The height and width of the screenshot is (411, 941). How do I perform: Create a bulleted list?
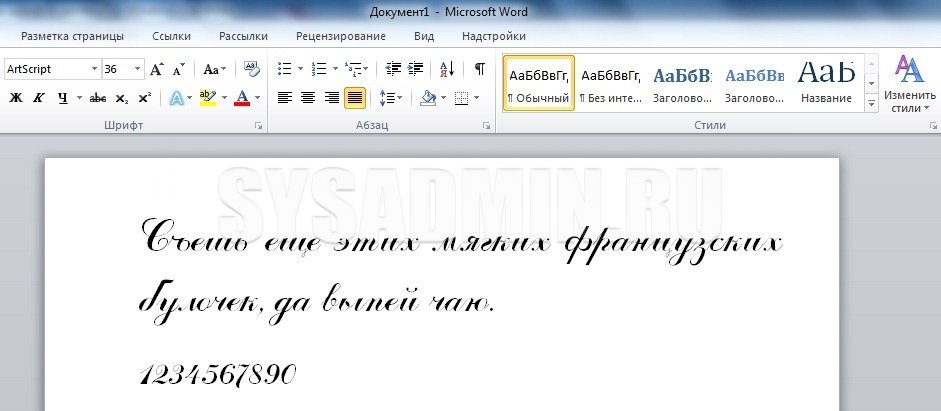284,69
